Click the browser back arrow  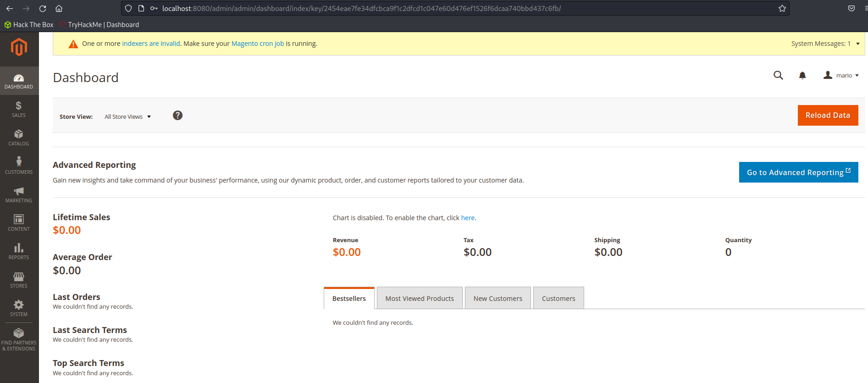[x=9, y=8]
